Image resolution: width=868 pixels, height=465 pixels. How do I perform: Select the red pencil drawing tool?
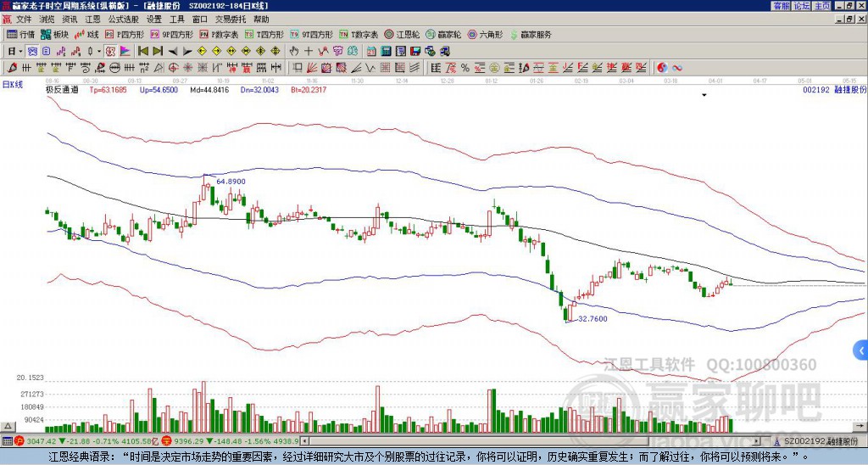coord(12,68)
